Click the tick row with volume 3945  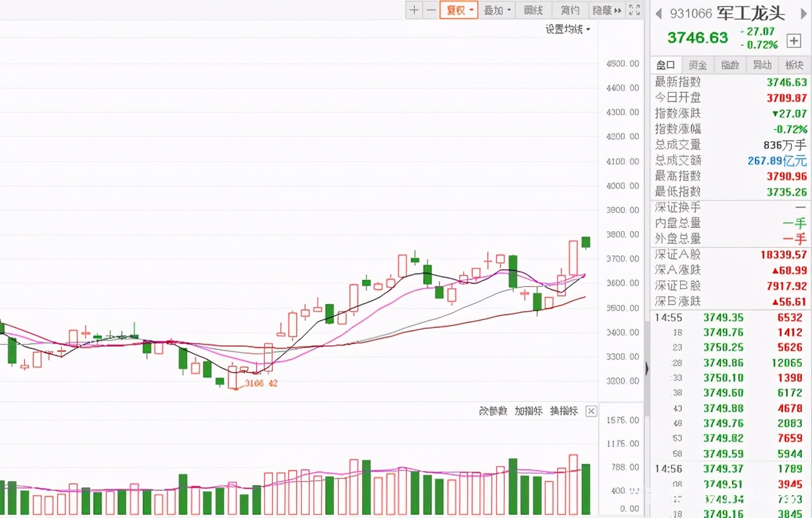[731, 484]
